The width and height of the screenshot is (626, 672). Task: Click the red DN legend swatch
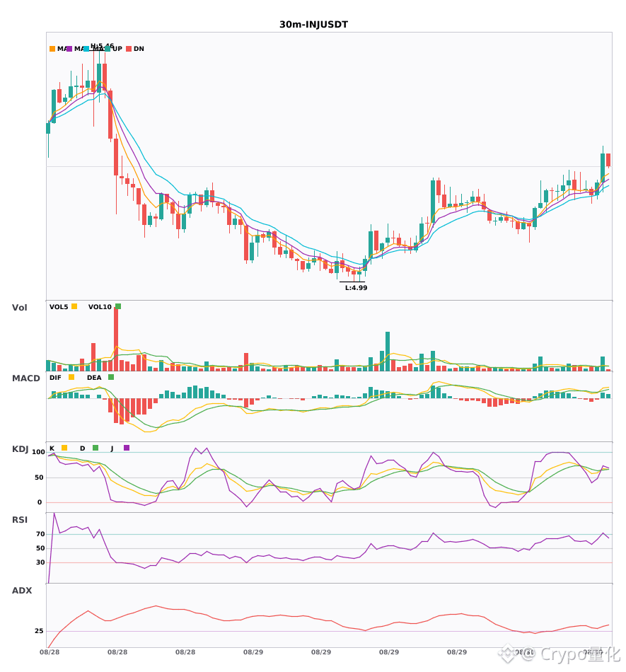click(x=129, y=49)
